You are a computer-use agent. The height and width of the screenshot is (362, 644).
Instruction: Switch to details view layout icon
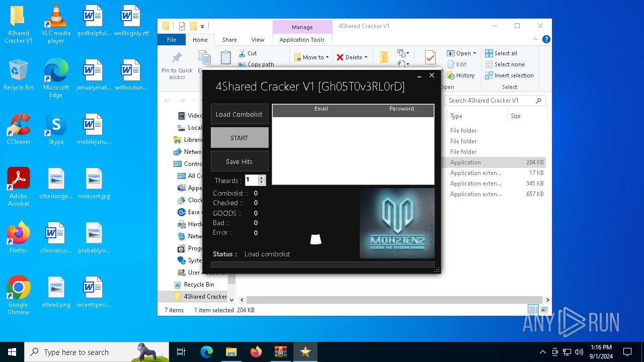pos(533,310)
